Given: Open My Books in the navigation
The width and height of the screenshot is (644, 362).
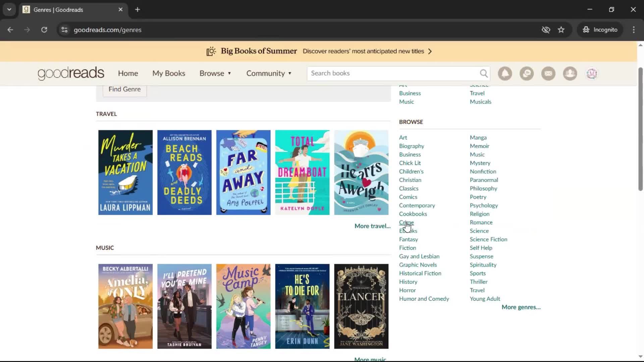Looking at the screenshot, I should coord(169,73).
